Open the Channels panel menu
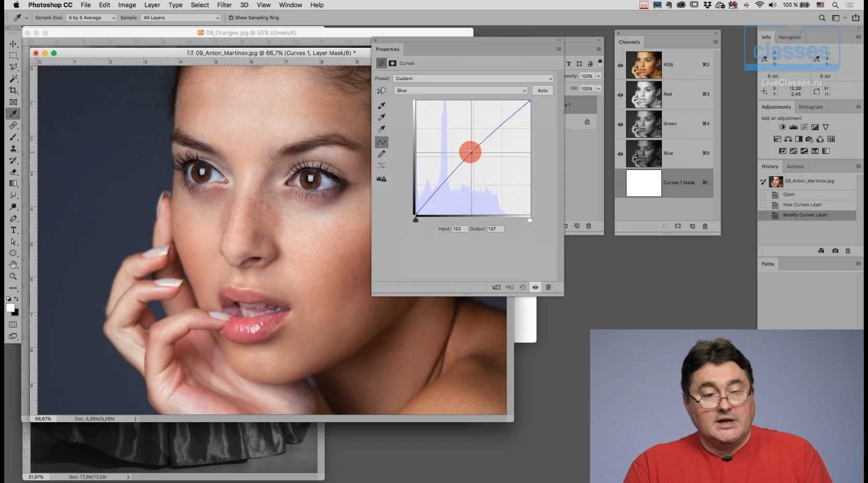 716,42
